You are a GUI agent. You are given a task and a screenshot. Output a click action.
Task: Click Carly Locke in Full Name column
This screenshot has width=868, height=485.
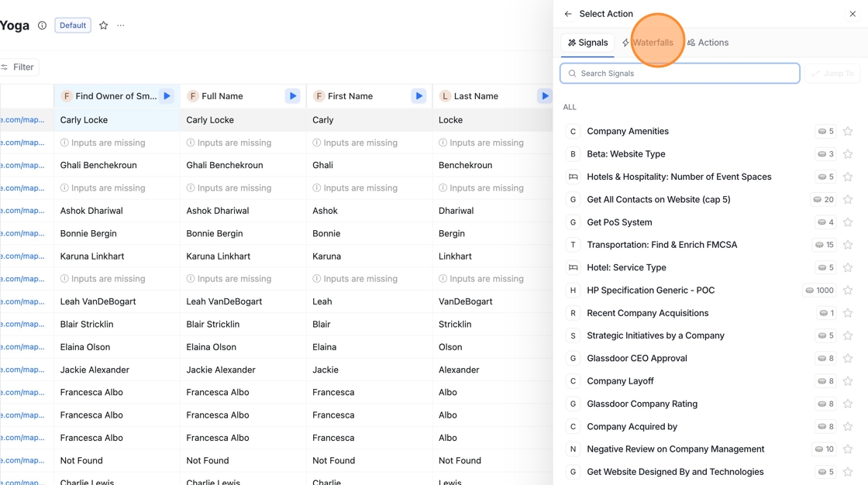210,119
